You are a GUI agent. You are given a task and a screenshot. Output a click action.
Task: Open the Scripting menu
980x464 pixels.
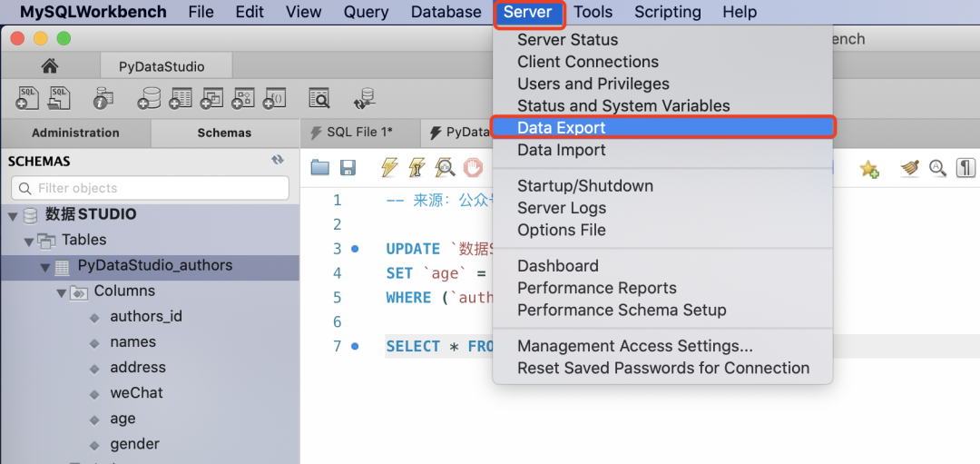(668, 12)
